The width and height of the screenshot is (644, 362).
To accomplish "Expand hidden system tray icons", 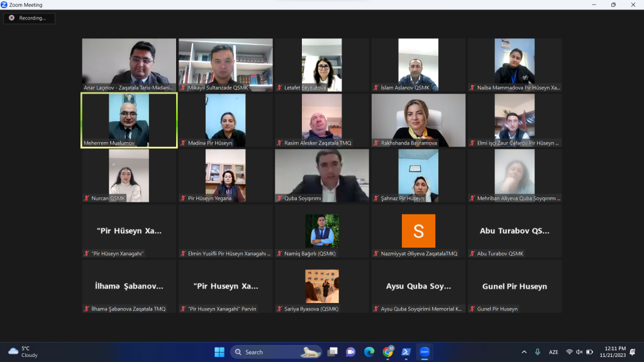I will [524, 352].
